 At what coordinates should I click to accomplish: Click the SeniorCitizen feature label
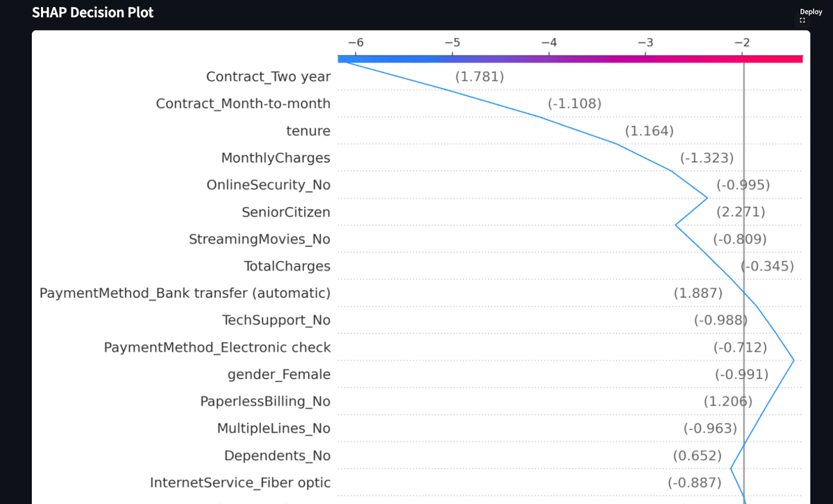(x=286, y=212)
